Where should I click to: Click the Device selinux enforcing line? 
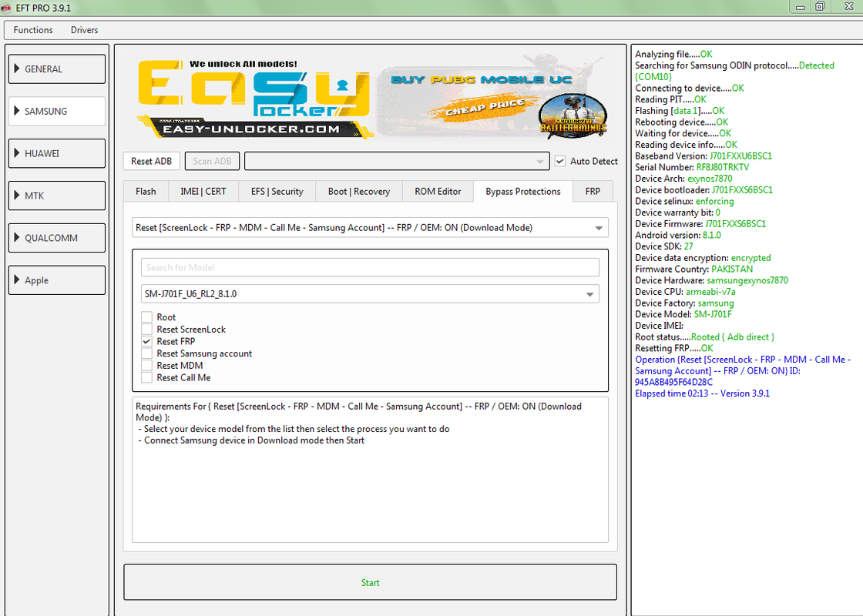[685, 201]
